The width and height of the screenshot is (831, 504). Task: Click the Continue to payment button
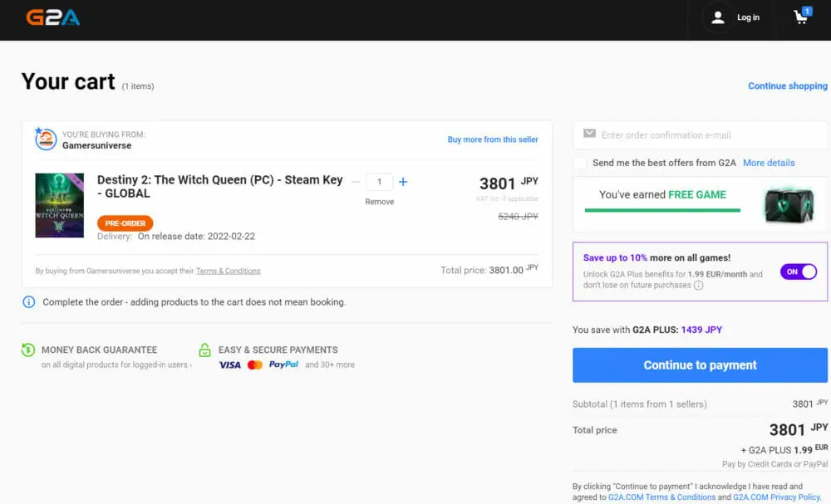pos(700,365)
